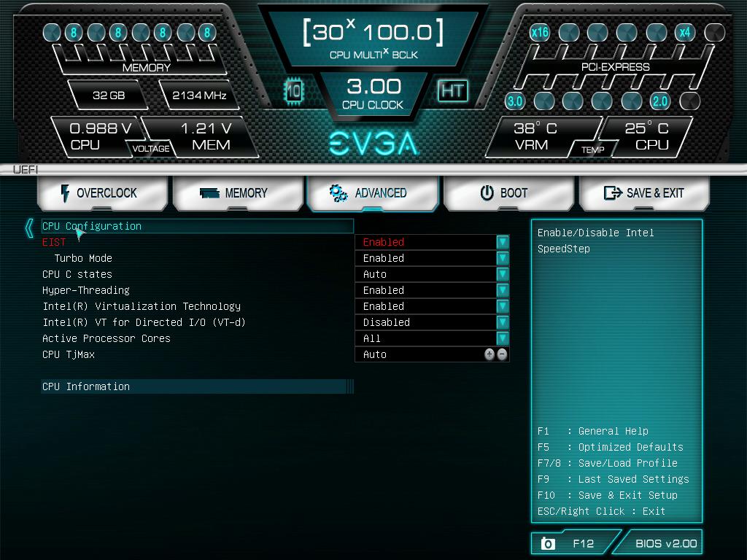Screen dimensions: 747x560
Task: Open the Active Processor Cores dropdown
Action: 501,338
